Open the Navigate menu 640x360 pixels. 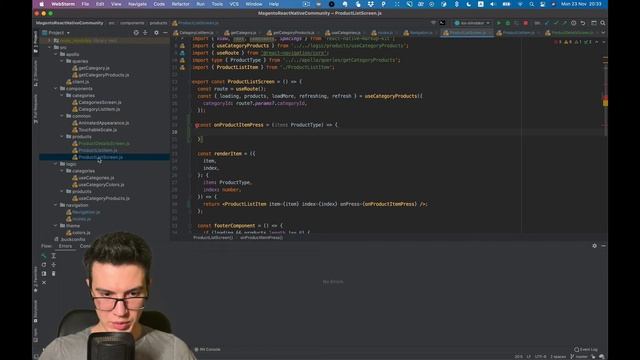pos(138,4)
